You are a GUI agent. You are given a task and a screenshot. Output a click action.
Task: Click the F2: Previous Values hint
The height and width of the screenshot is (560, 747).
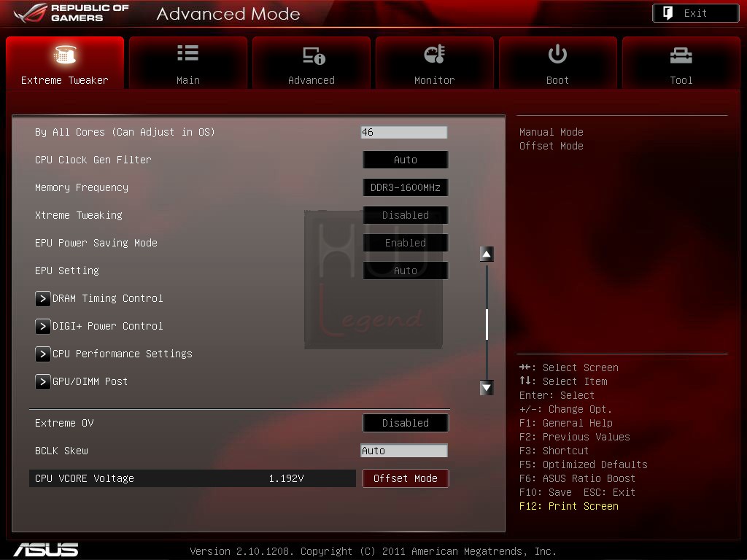pyautogui.click(x=575, y=437)
